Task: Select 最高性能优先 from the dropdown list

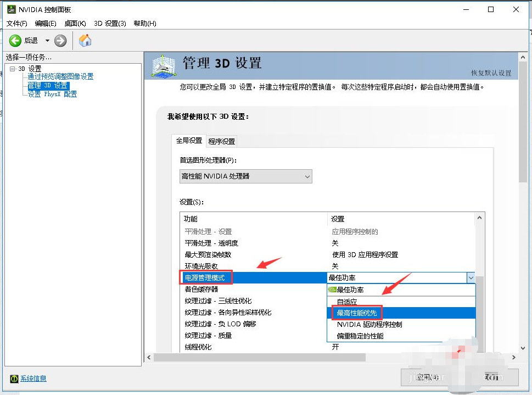Action: tap(360, 313)
